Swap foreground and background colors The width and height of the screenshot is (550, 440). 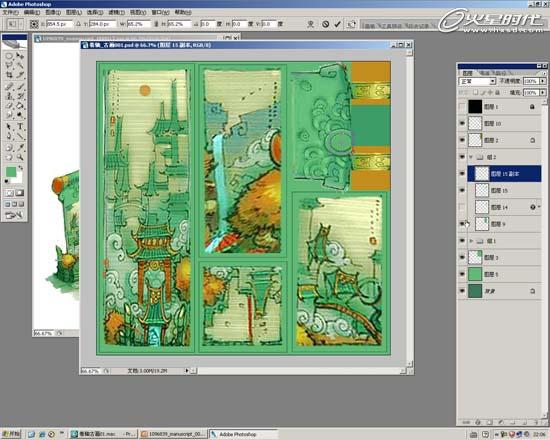tap(21, 168)
